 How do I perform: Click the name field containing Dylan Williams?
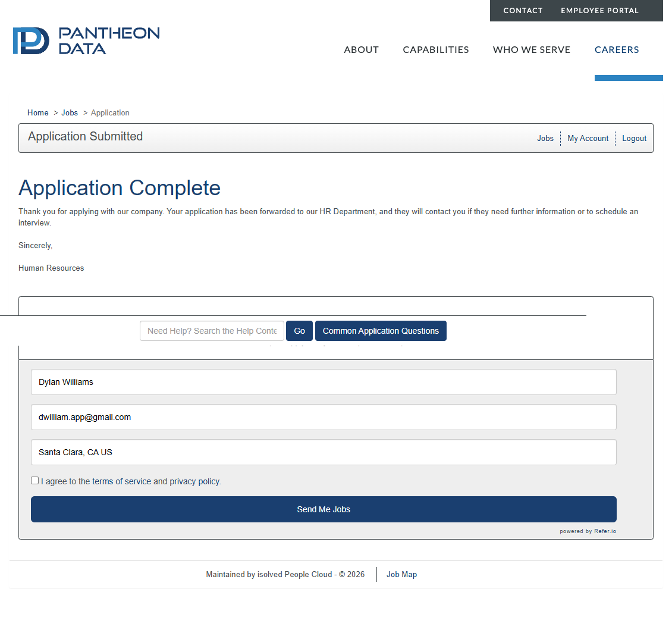pos(324,382)
